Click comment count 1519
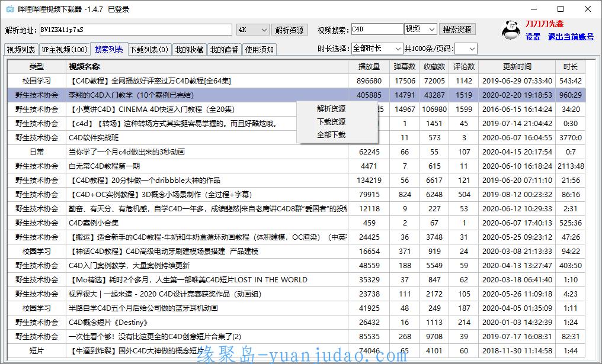This screenshot has height=364, width=602. [464, 95]
